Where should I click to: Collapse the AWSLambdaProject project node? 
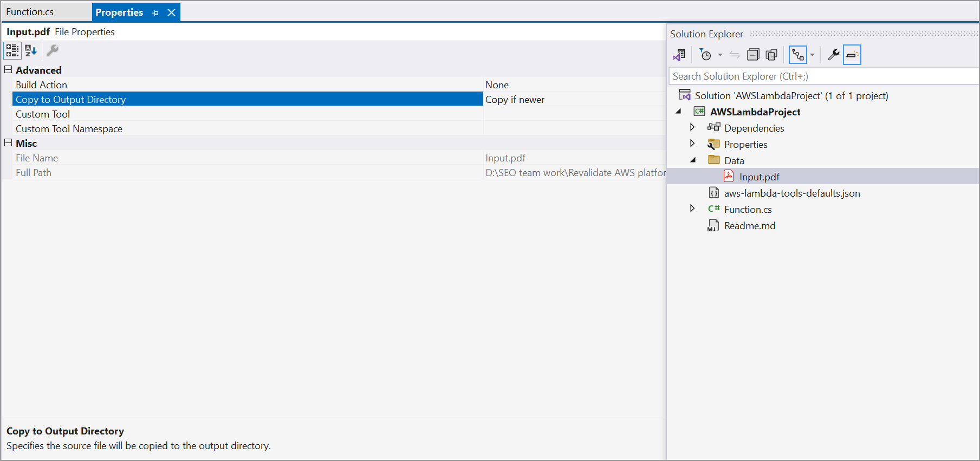coord(678,112)
